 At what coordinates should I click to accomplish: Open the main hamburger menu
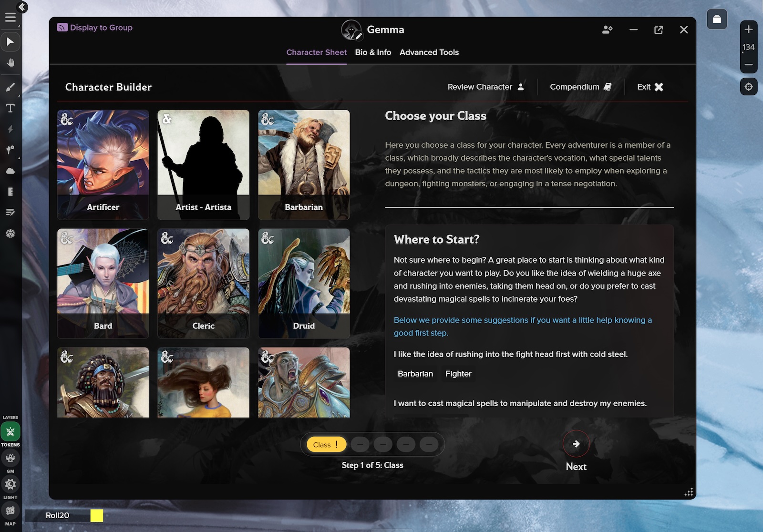(10, 18)
